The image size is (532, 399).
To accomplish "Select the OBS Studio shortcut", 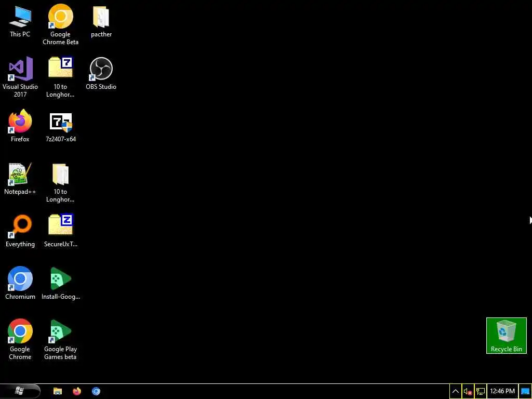I will point(101,74).
